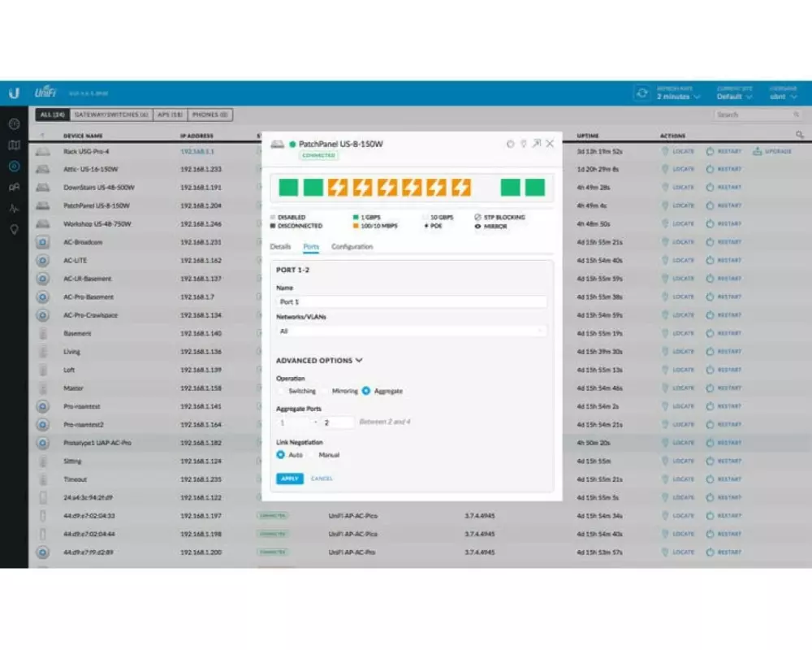
Task: Click the port Name field containing Port 1
Action: (411, 301)
